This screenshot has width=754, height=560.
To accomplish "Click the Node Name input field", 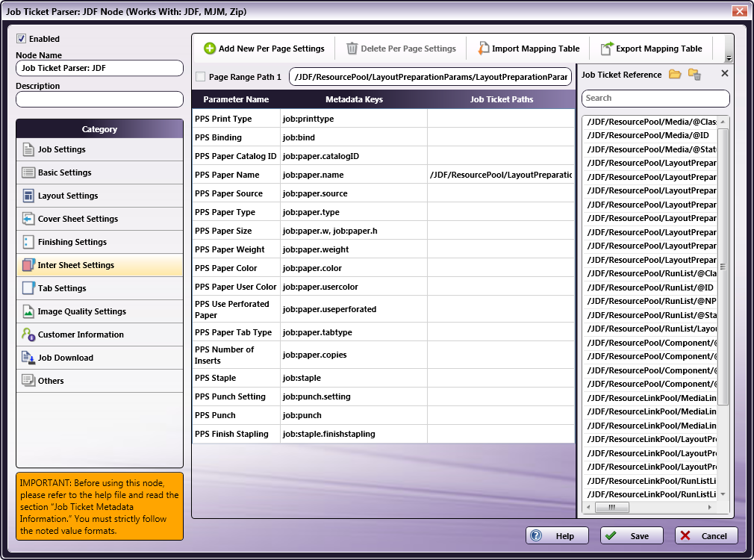I will (99, 68).
